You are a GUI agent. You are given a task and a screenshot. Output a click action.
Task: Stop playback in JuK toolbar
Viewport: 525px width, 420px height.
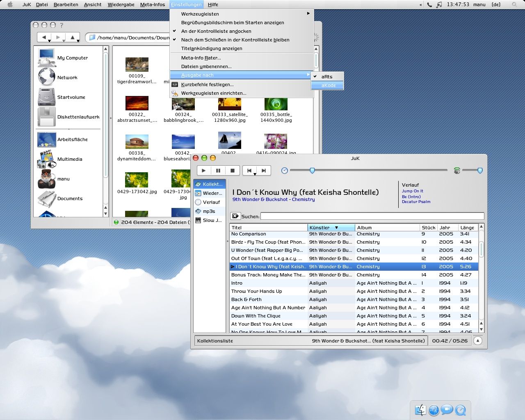[233, 171]
